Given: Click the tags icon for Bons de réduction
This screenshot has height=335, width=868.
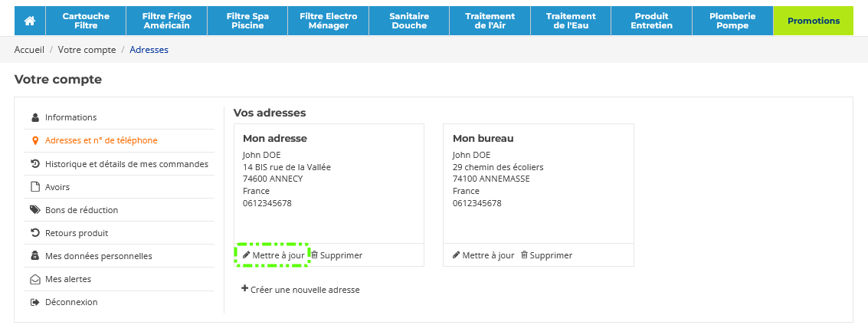Looking at the screenshot, I should (x=35, y=209).
